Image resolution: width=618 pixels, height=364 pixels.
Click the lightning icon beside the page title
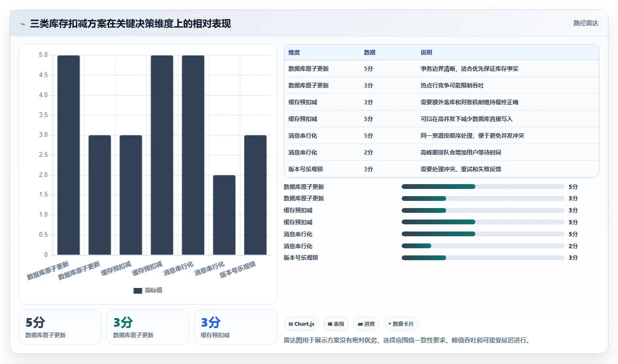pyautogui.click(x=22, y=23)
